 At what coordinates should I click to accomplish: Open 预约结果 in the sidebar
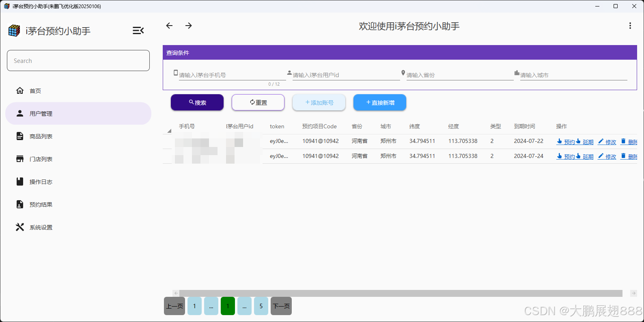click(x=78, y=204)
